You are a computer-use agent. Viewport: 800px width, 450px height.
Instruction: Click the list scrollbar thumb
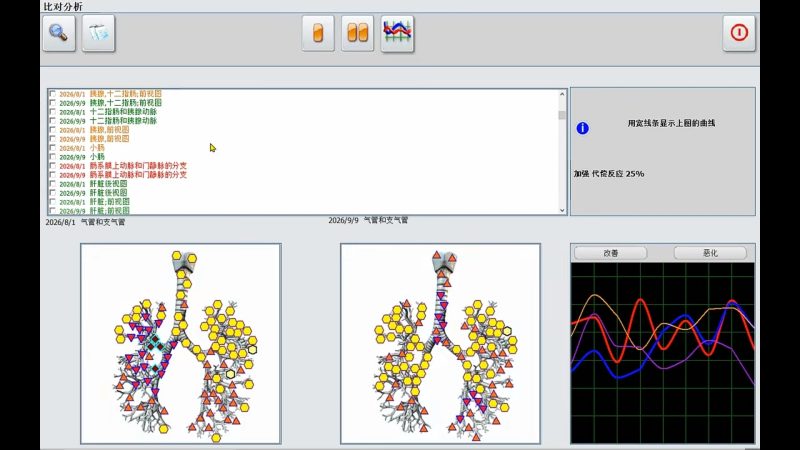(x=562, y=115)
